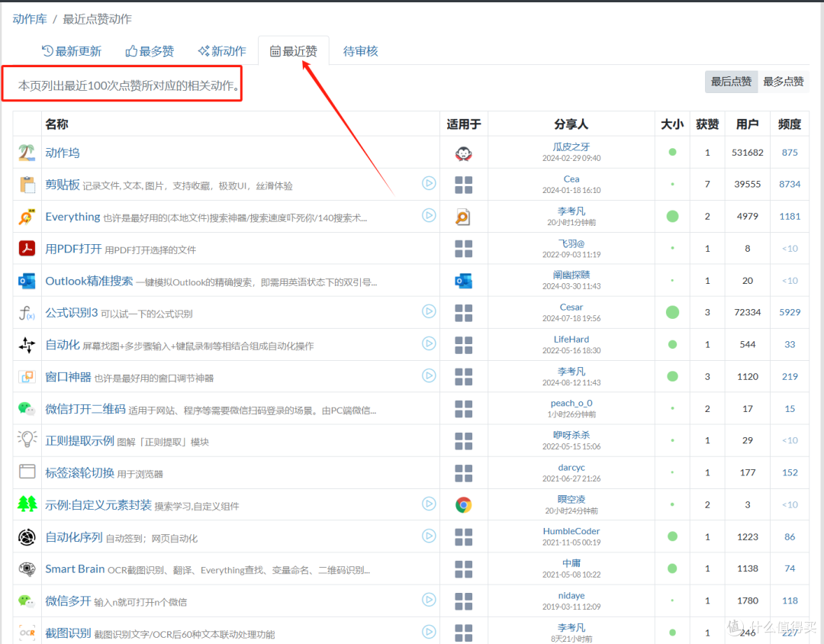Image resolution: width=824 pixels, height=644 pixels.
Task: Open sharer nidaye profile
Action: tap(571, 595)
